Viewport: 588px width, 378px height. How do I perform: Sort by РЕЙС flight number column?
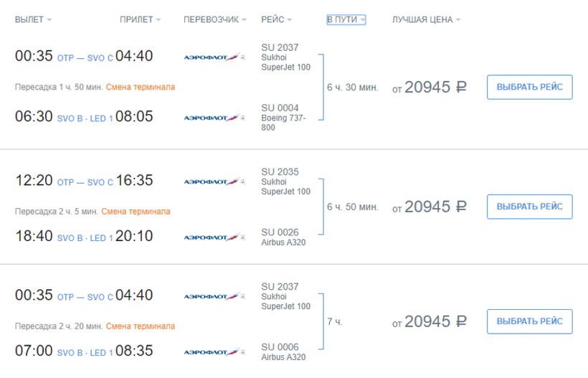coord(276,20)
